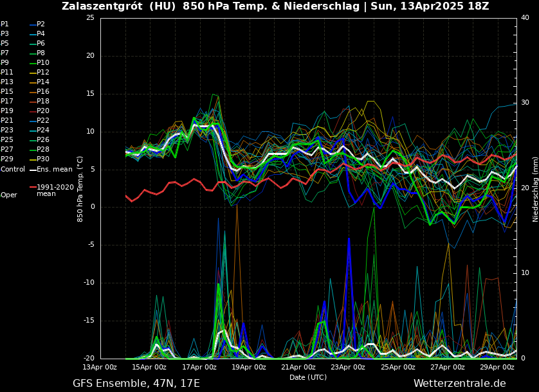
Task: Select the 21Apr 00z date tick
Action: [299, 367]
